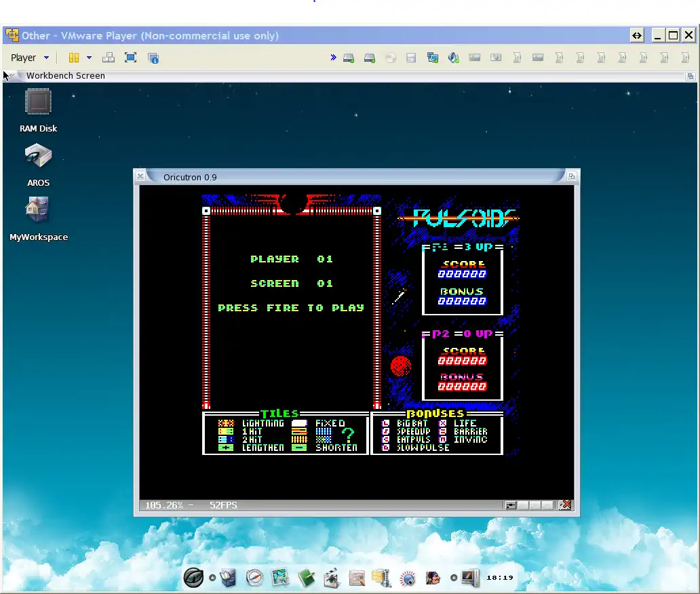Image resolution: width=700 pixels, height=594 pixels.
Task: Open the green notebook editor dock icon
Action: [307, 578]
